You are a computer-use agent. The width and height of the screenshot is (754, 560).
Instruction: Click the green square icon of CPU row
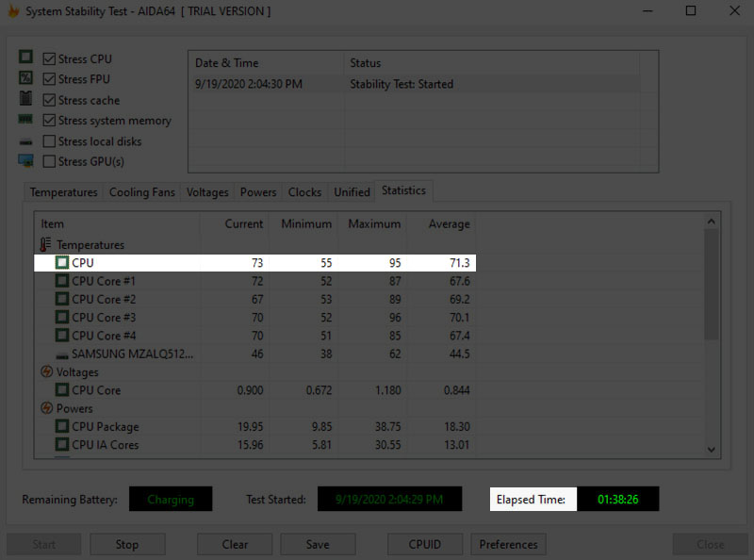click(x=62, y=263)
